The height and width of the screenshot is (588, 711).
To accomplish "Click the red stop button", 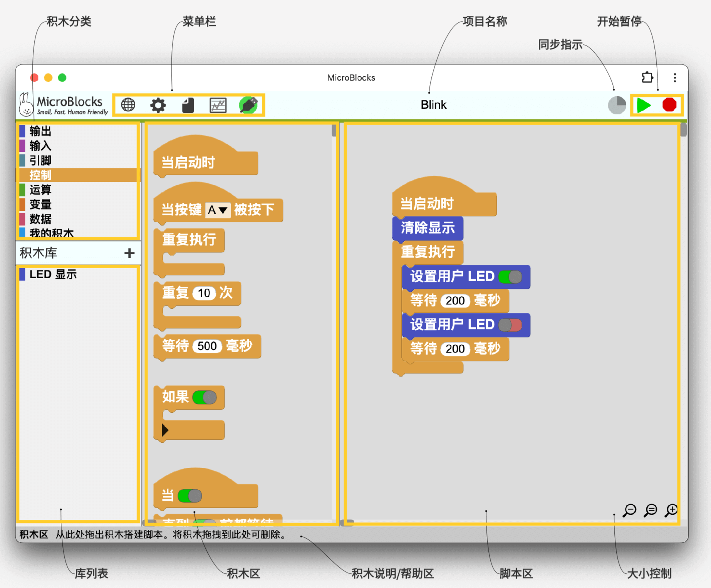I will 669,105.
